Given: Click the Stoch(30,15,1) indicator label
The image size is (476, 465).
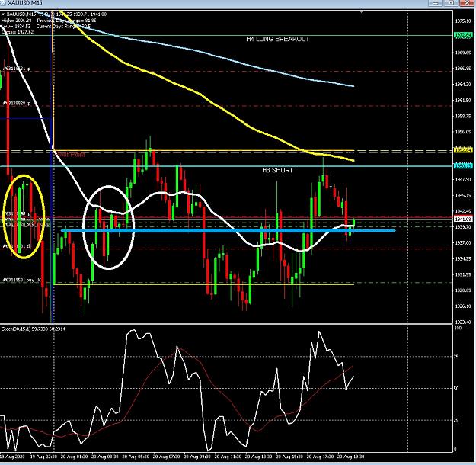Looking at the screenshot, I should click(34, 329).
